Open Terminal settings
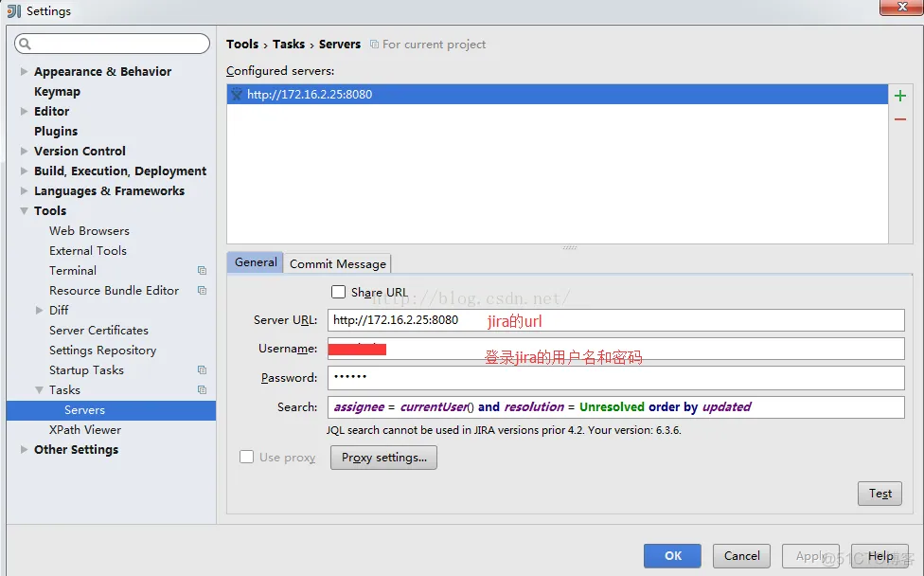The height and width of the screenshot is (576, 924). 73,271
